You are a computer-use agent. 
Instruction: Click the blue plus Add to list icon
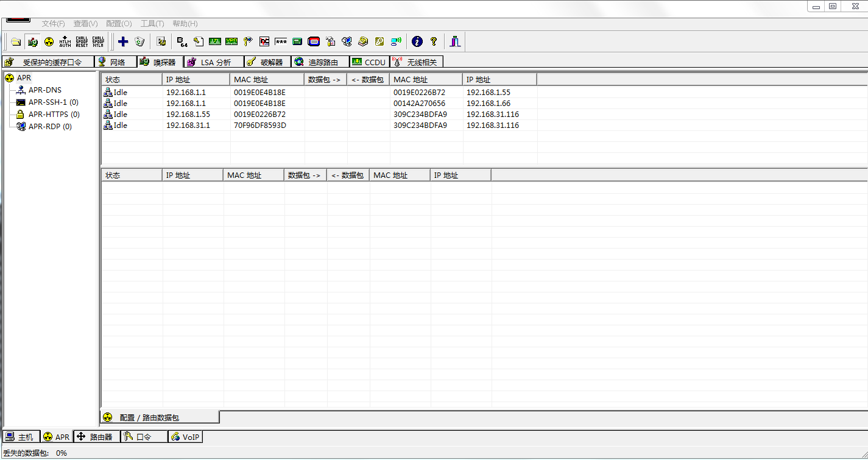pos(123,41)
